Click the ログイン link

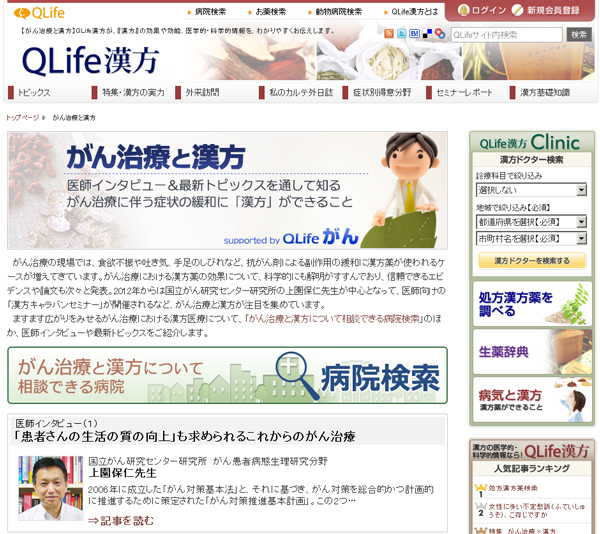coord(489,10)
